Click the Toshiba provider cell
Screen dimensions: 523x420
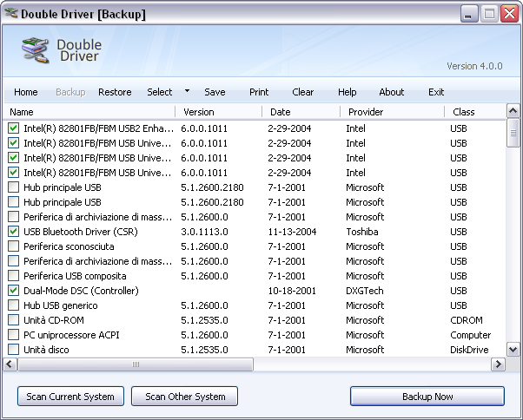[362, 232]
